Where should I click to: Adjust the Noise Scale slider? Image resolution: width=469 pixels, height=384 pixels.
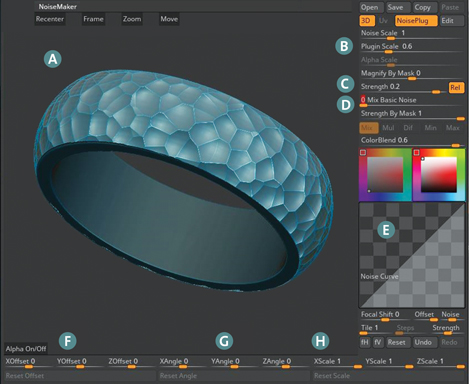click(x=412, y=34)
